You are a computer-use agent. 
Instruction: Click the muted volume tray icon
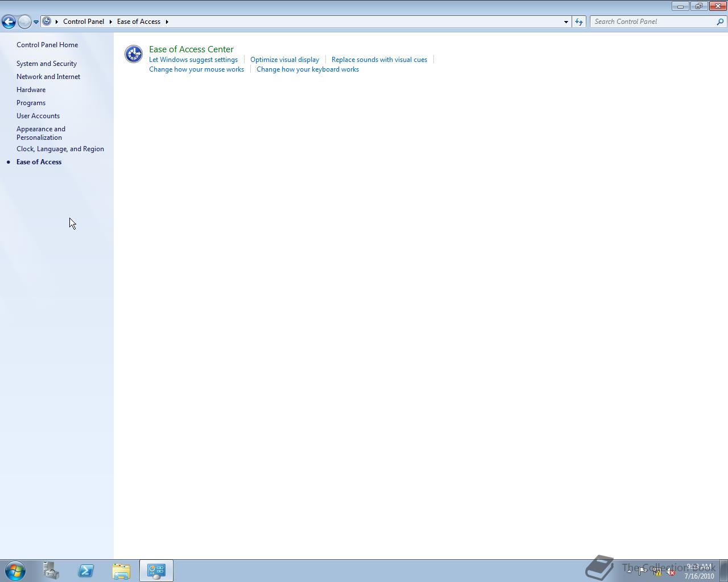tap(671, 572)
